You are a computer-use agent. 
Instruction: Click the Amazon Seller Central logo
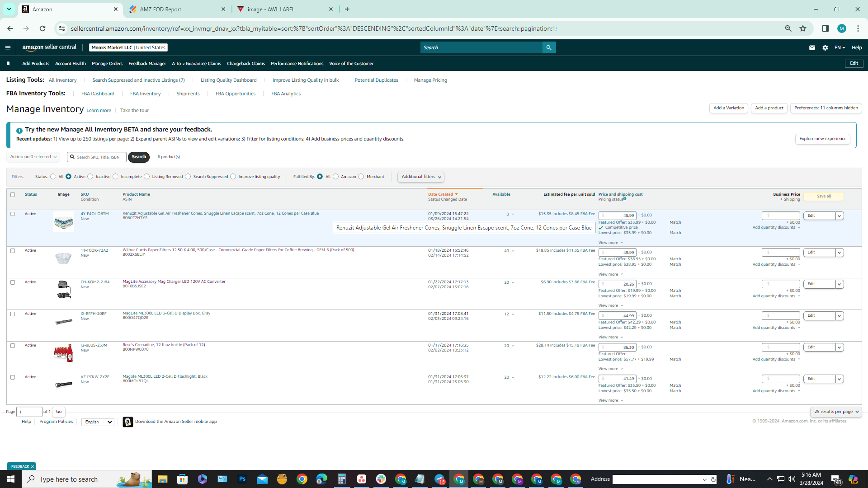49,47
